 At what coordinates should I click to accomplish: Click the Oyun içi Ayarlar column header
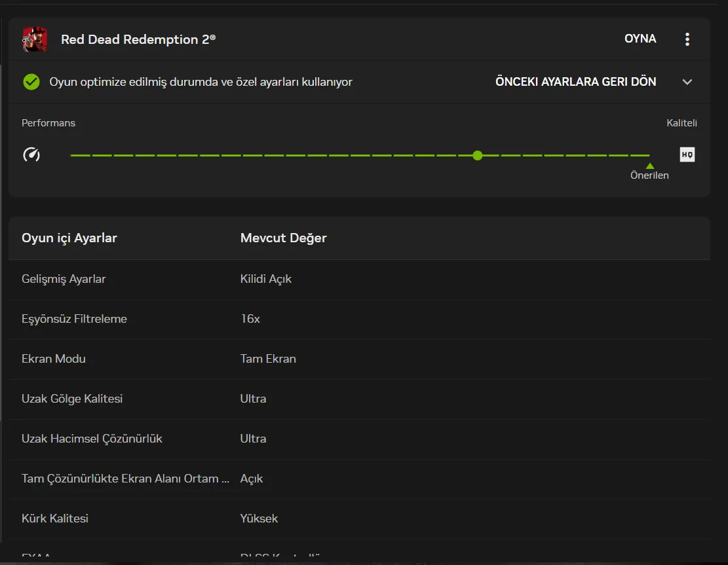[69, 238]
